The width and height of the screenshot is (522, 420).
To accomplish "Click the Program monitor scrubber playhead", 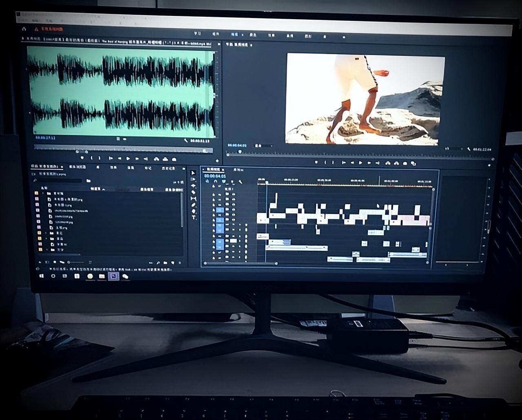I will 240,152.
